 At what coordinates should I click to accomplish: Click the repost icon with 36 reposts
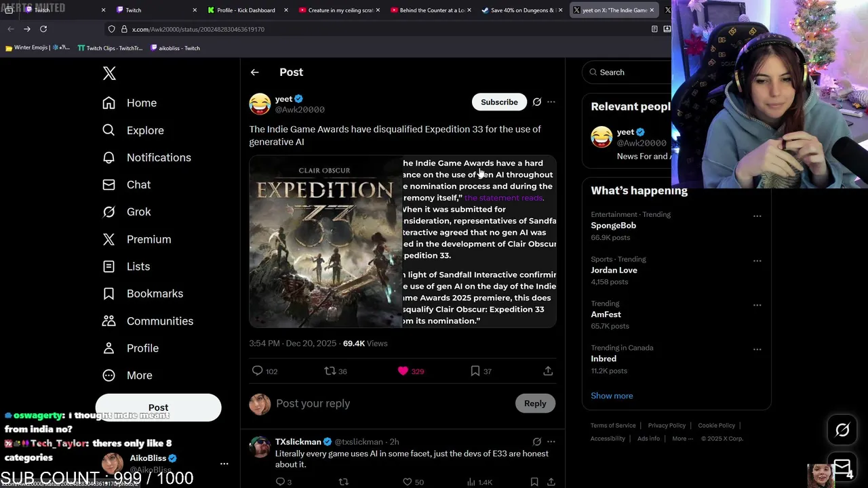pos(330,371)
